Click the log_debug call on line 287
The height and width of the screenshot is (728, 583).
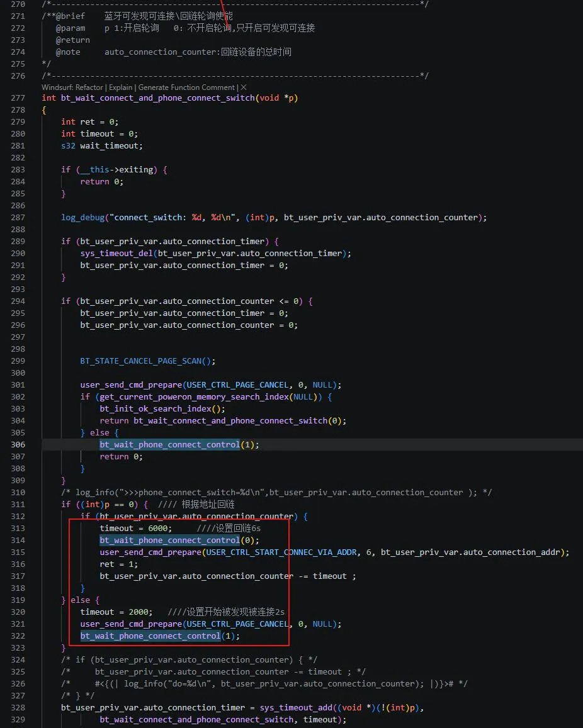pos(274,218)
